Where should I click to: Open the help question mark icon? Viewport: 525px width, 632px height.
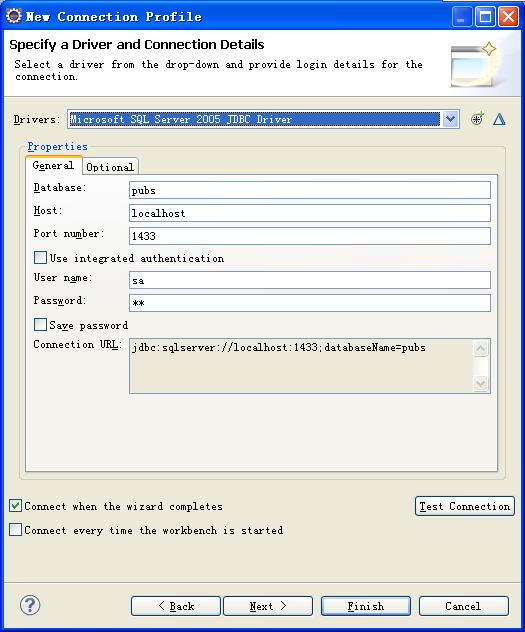pos(30,605)
